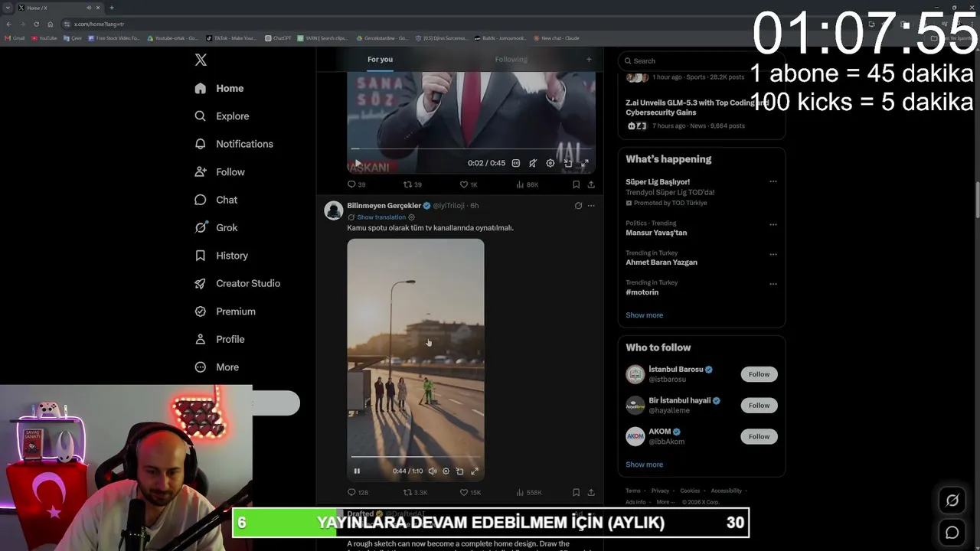Mute the 1:10 street video
The image size is (980, 551).
[433, 471]
